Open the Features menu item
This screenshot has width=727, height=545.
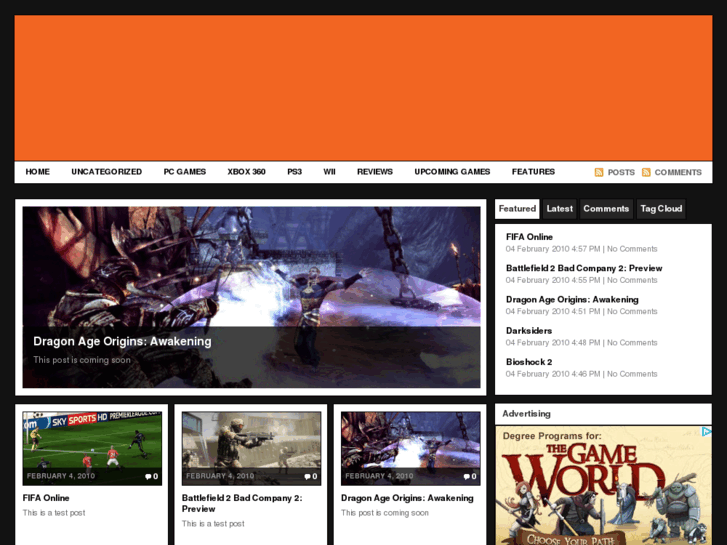tap(533, 172)
